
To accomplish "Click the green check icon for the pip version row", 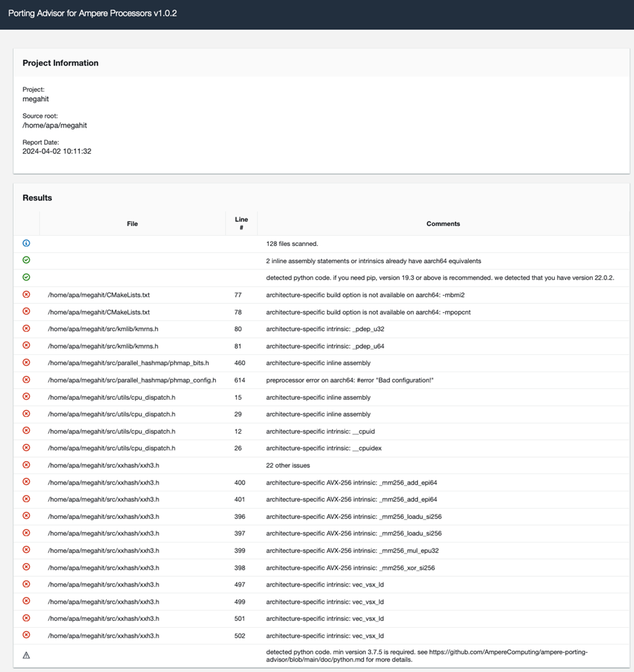I will point(26,277).
